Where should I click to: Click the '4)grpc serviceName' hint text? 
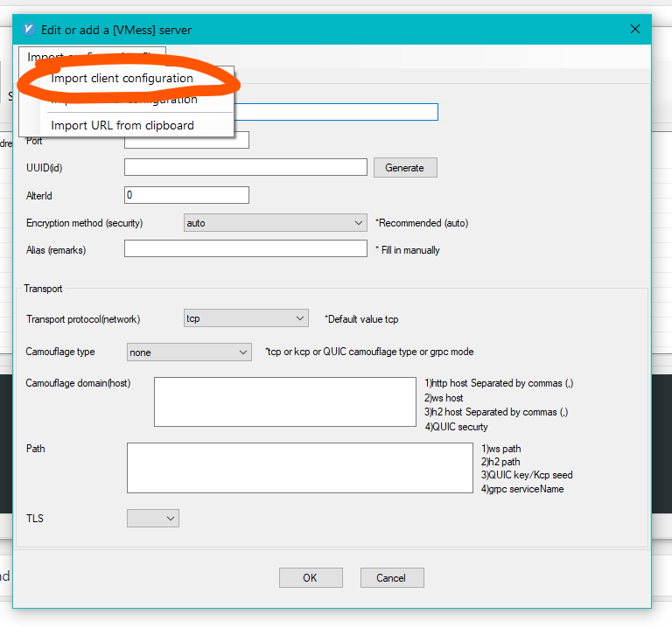coord(522,489)
